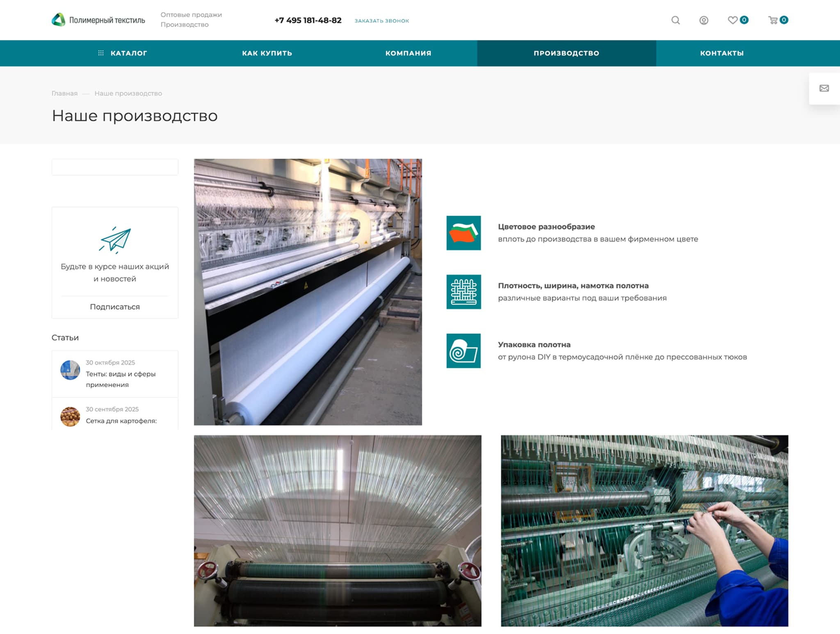Click the paper plane subscription icon

[115, 240]
